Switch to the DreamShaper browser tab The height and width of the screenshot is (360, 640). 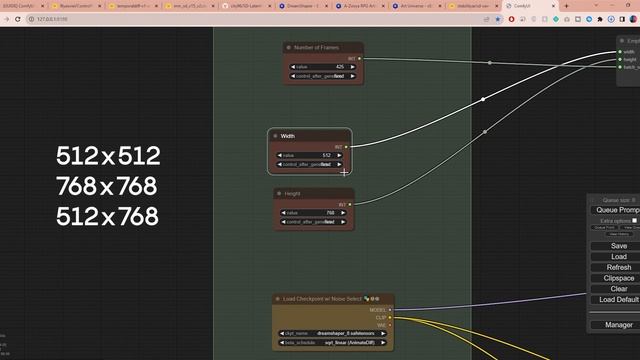(304, 6)
